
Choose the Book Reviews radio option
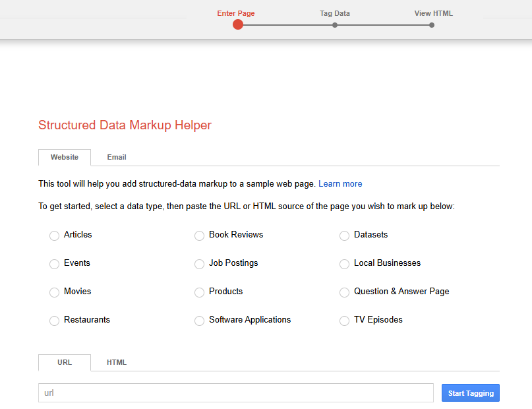click(200, 236)
